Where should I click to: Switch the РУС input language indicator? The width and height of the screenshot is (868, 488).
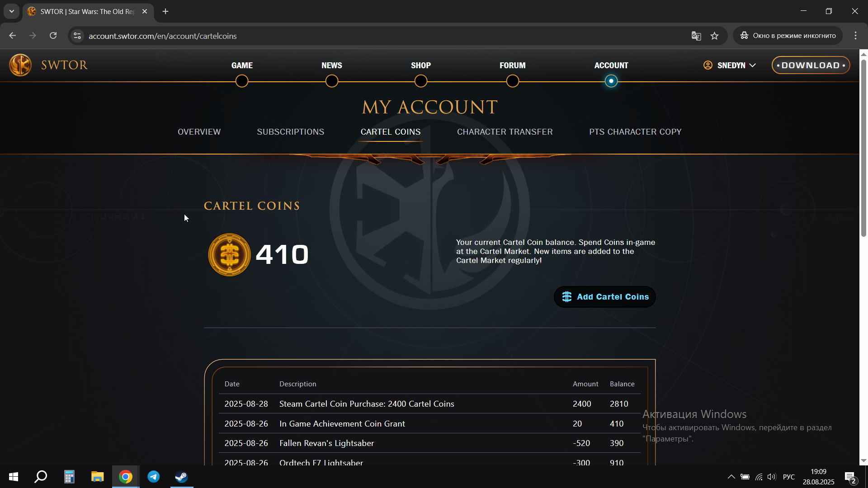coord(789,477)
